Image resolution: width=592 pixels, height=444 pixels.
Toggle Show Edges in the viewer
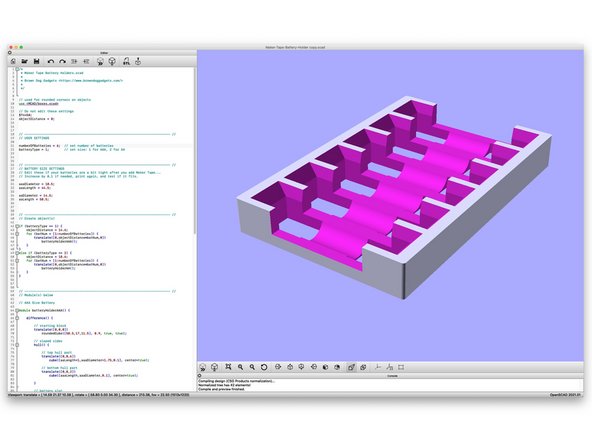tap(401, 367)
